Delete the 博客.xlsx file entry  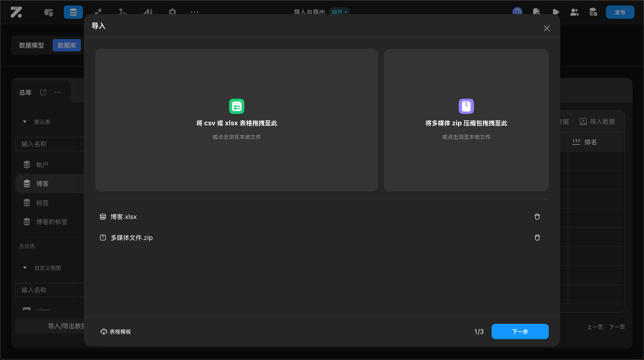click(537, 216)
